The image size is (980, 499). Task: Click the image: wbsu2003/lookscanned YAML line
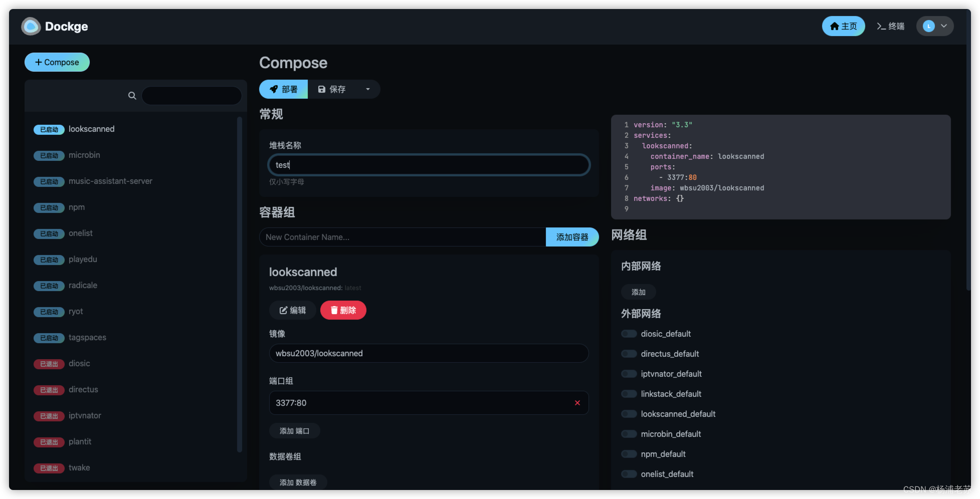click(707, 188)
